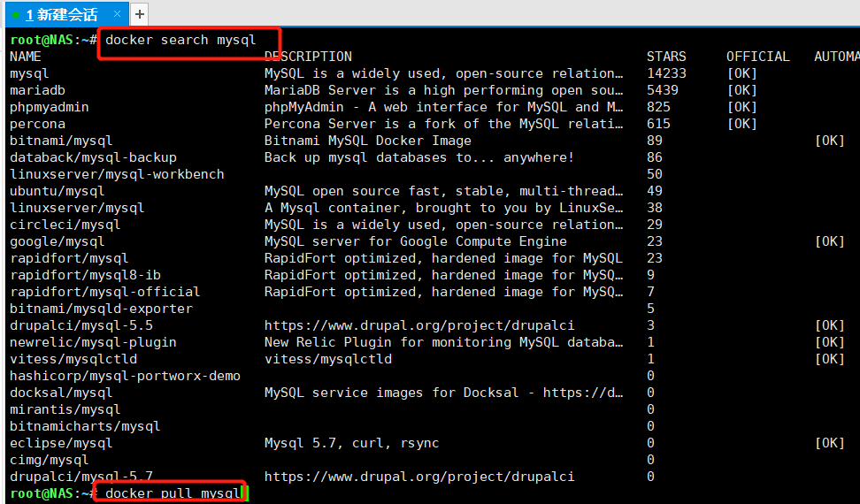Screen dimensions: 860x504
Task: Click drupal.org URL in drupalci/mysql-5.5 row
Action: point(419,325)
